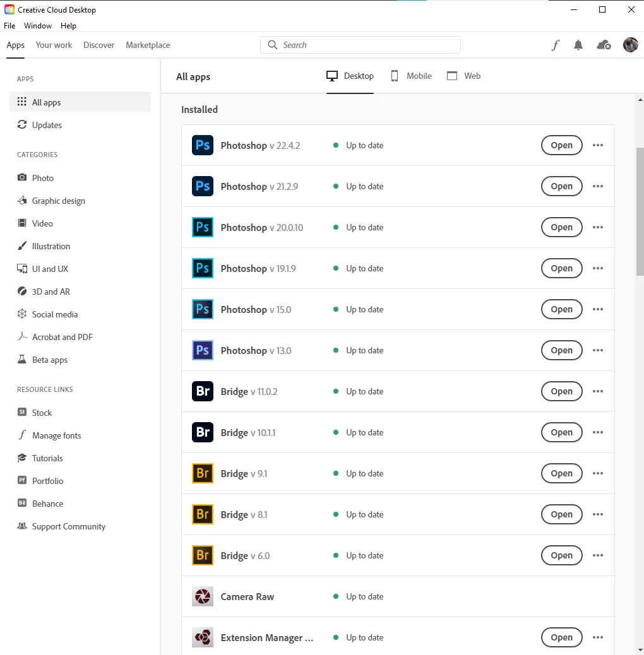
Task: Click the Bridge v 8.1 app icon
Action: 203,514
